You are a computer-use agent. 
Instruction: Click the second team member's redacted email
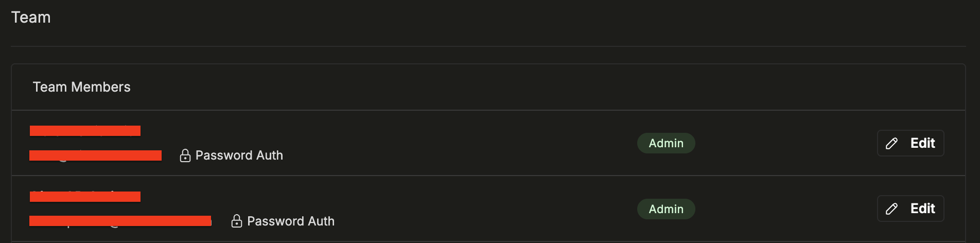pyautogui.click(x=120, y=221)
